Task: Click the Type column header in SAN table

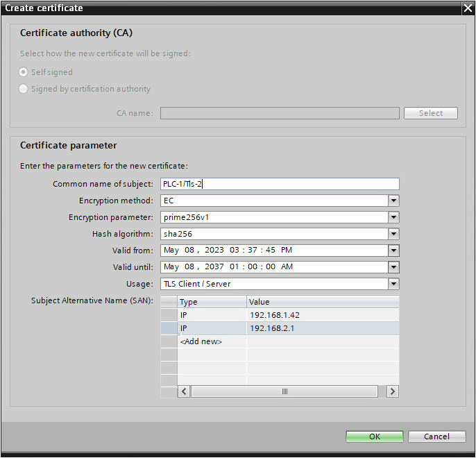Action: click(212, 302)
